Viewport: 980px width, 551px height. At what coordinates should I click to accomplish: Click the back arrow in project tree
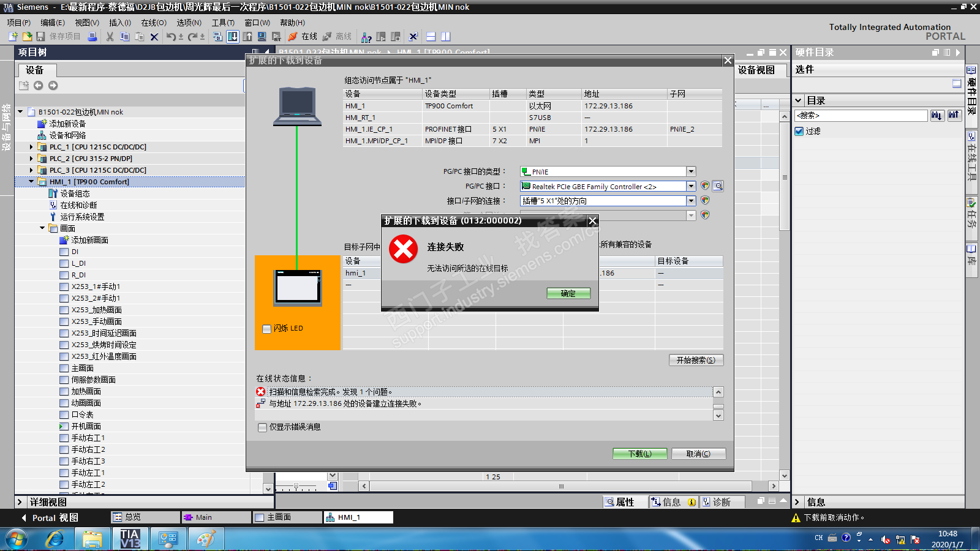point(39,86)
